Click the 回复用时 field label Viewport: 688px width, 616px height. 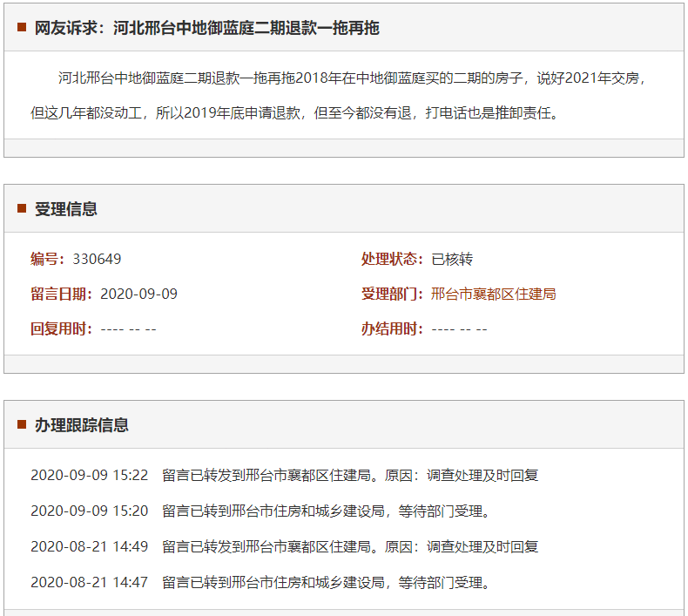coord(61,328)
